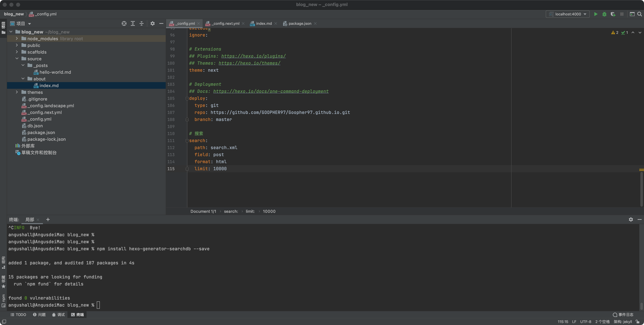Toggle warnings indicator showing 2 in status bar
Image resolution: width=644 pixels, height=325 pixels.
tap(614, 32)
